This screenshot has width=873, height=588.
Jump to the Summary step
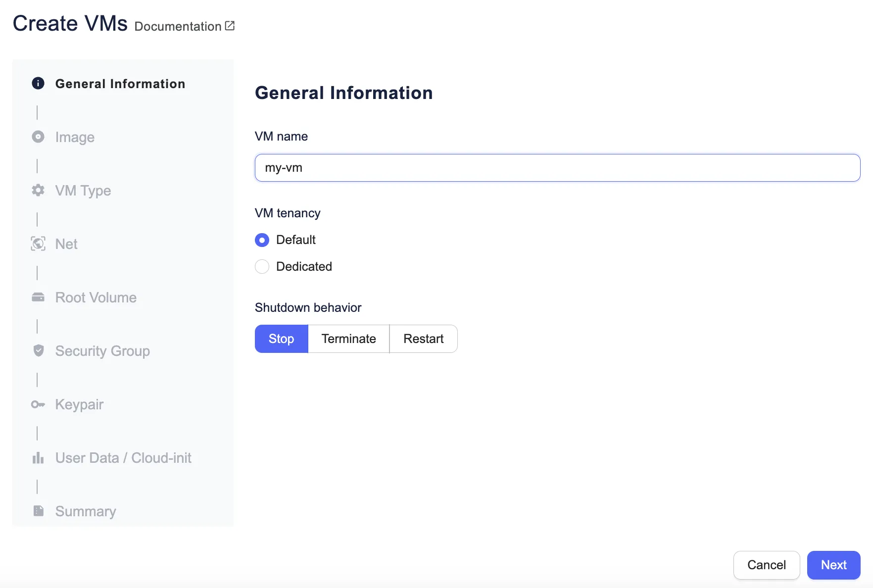[86, 511]
